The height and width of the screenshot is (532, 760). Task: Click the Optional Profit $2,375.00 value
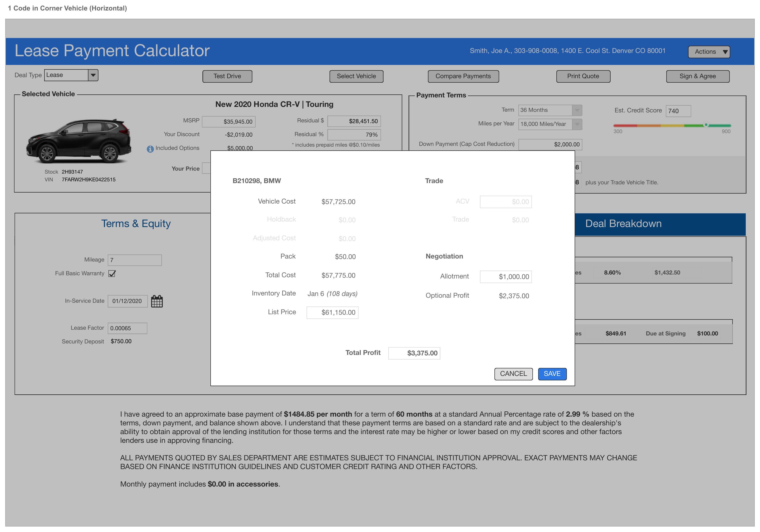click(x=514, y=296)
